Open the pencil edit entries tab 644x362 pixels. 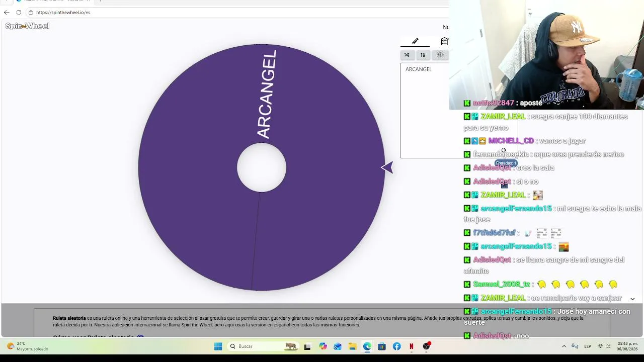coord(415,41)
